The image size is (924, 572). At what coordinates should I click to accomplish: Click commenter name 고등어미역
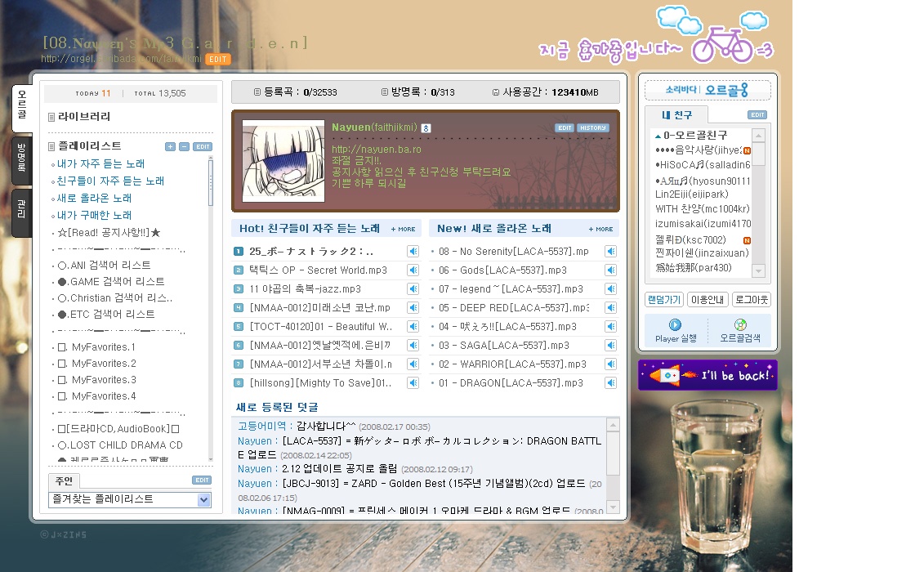pyautogui.click(x=261, y=427)
